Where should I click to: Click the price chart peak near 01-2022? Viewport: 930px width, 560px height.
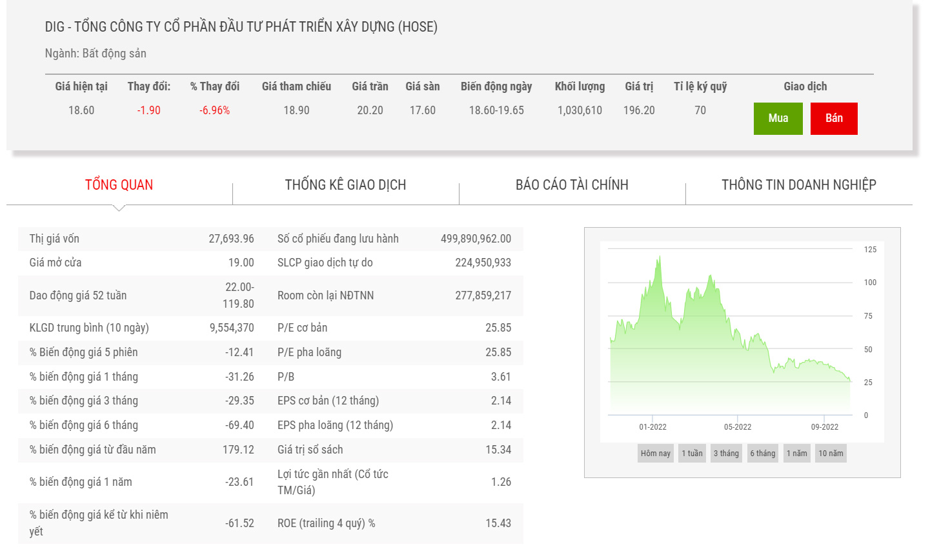(x=659, y=258)
